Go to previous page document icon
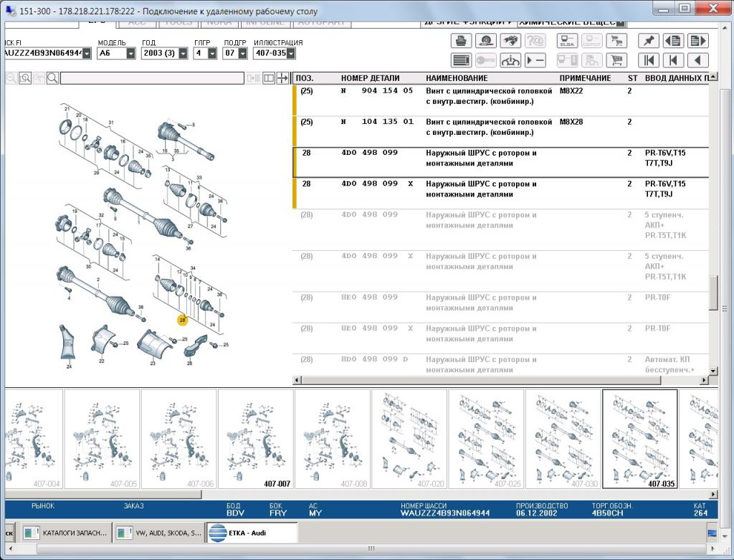The width and height of the screenshot is (734, 560). 673,41
